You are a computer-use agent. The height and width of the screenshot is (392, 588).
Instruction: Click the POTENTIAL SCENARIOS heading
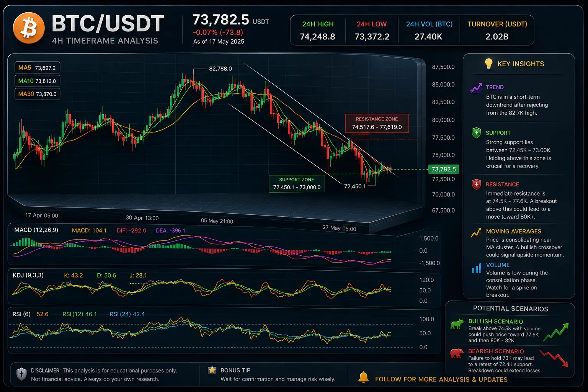click(x=510, y=309)
